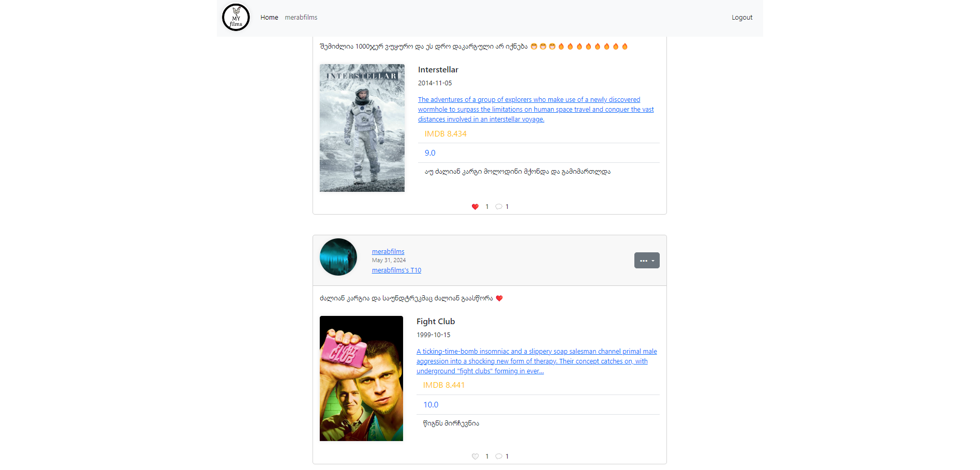Open Interstellar description link
The image size is (980, 470).
[x=536, y=110]
